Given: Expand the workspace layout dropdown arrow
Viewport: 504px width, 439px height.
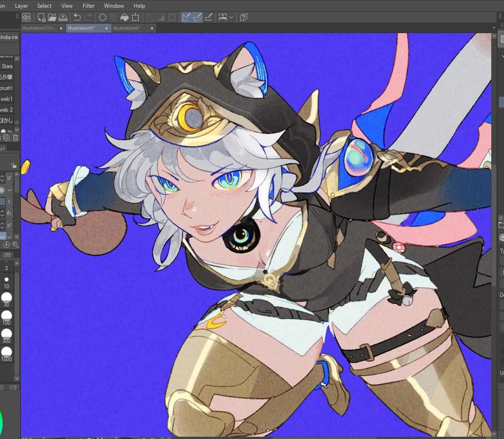Looking at the screenshot, I should (x=231, y=17).
